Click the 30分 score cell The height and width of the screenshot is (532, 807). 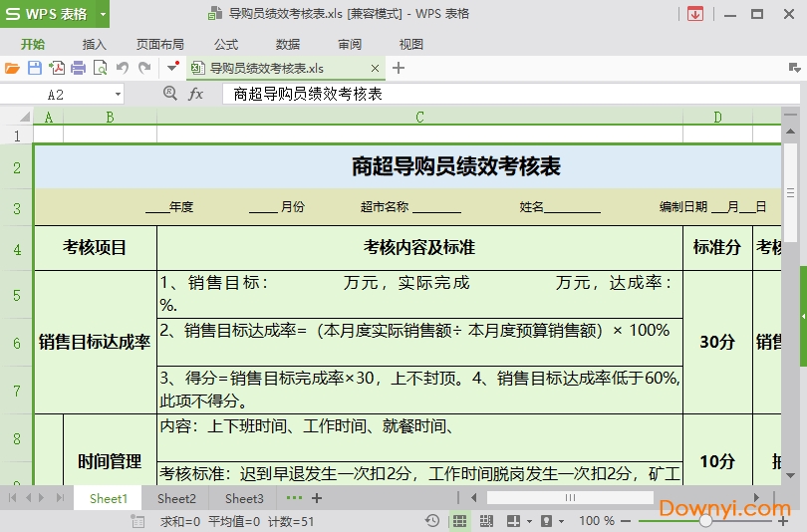coord(717,342)
